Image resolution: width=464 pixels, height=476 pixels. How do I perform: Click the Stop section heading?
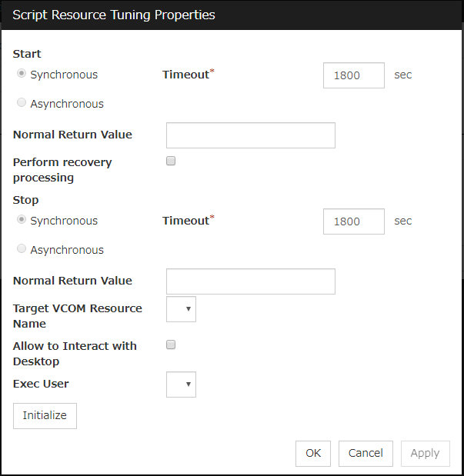coord(26,200)
